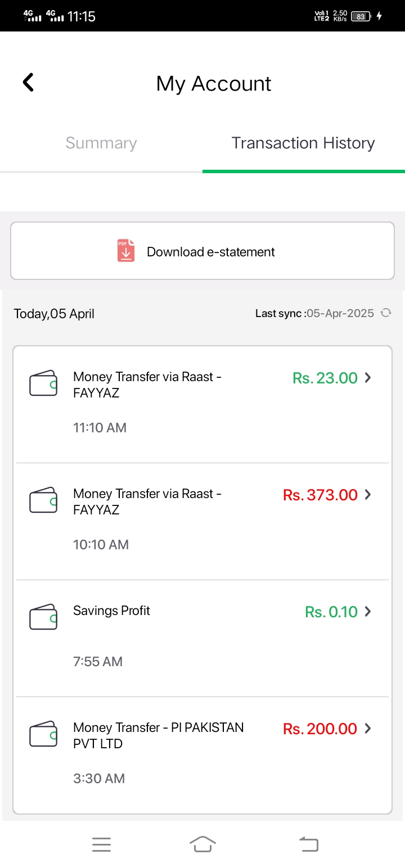Expand the Rs. 23.00 transaction chevron
Viewport: 405px width, 868px height.
point(368,378)
